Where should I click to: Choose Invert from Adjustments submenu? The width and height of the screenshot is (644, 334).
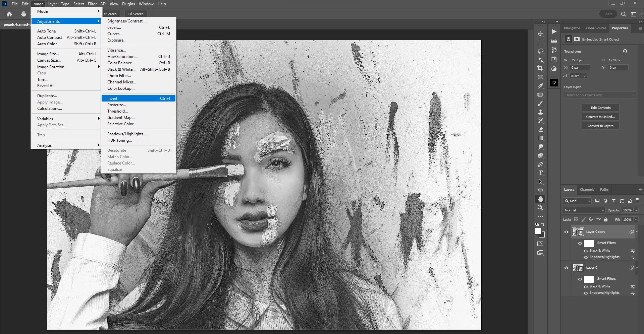[x=139, y=98]
